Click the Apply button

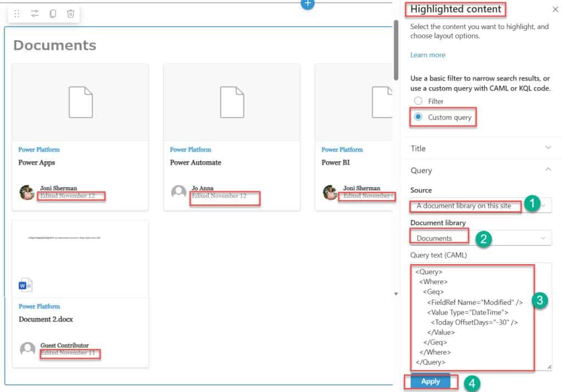click(430, 381)
